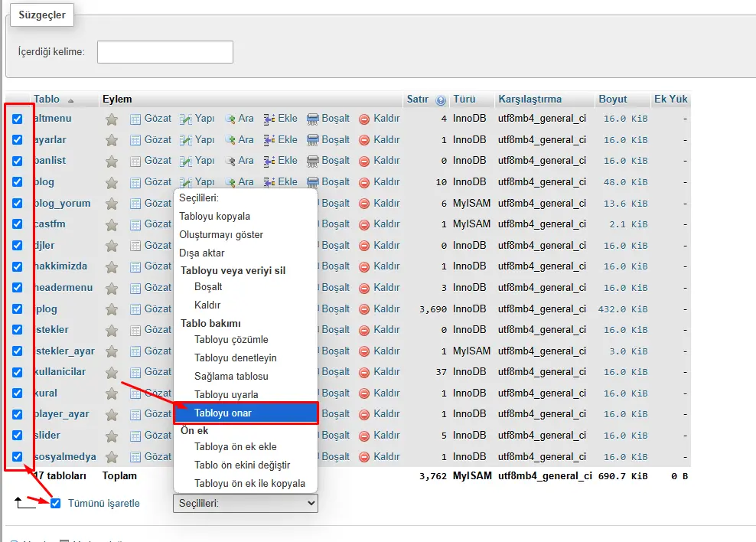This screenshot has height=542, width=756.
Task: Open the Süzgeçler panel
Action: [41, 15]
